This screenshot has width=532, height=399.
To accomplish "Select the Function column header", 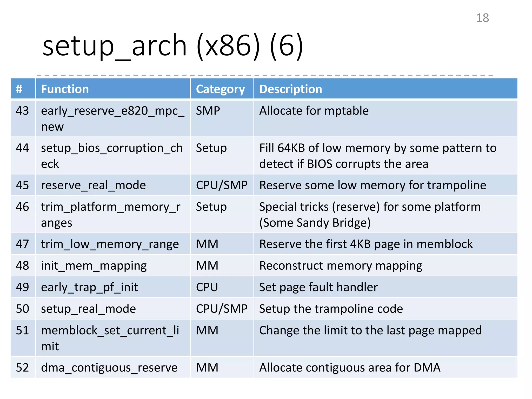I will point(65,89).
